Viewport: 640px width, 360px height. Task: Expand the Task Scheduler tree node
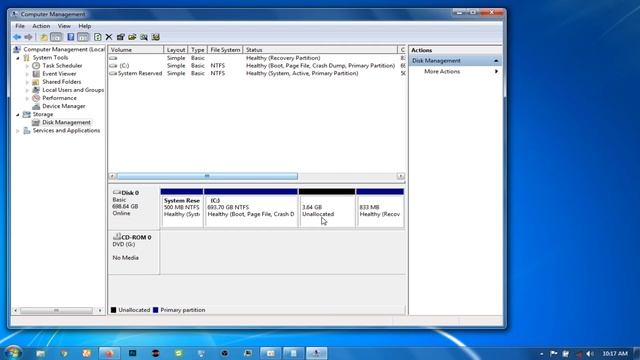point(27,66)
